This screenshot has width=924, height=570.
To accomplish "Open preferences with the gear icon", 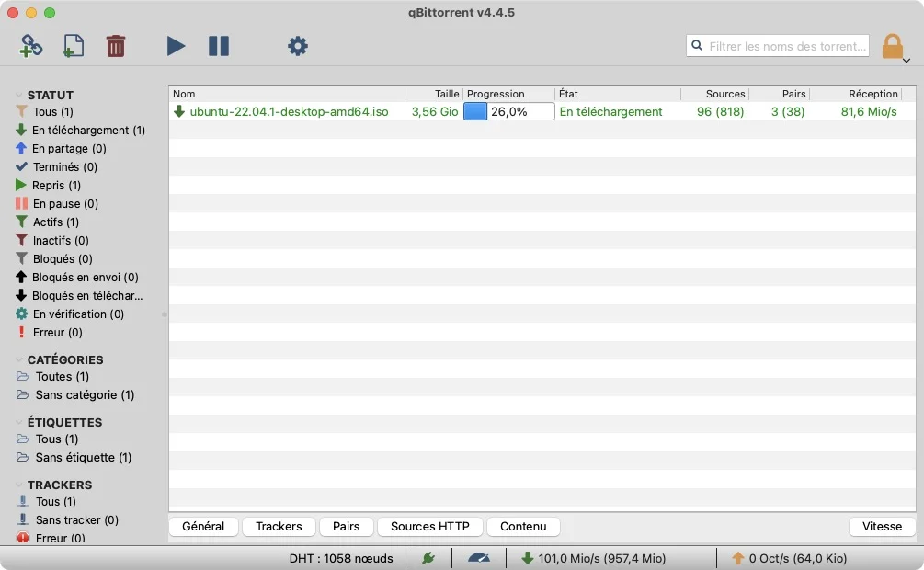I will pos(298,46).
